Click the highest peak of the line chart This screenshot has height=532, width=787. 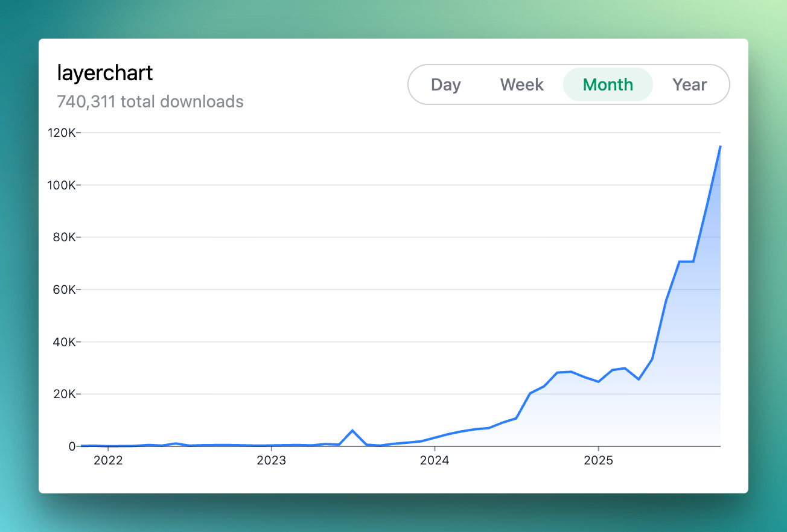(x=720, y=147)
